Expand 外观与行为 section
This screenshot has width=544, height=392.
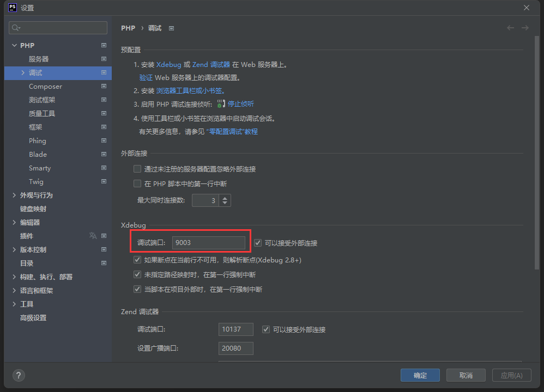click(14, 195)
